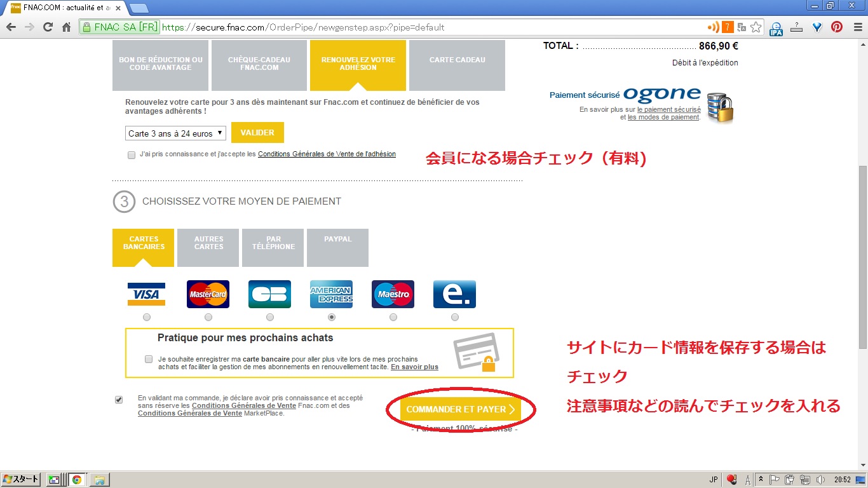Select the Renouvelez votre adhésion tab
This screenshot has width=868, height=488.
[358, 65]
